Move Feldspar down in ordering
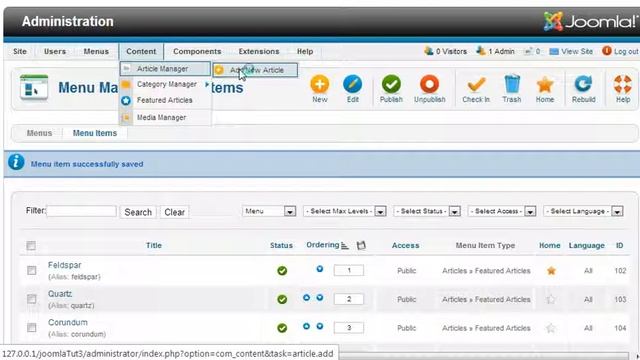 [320, 269]
